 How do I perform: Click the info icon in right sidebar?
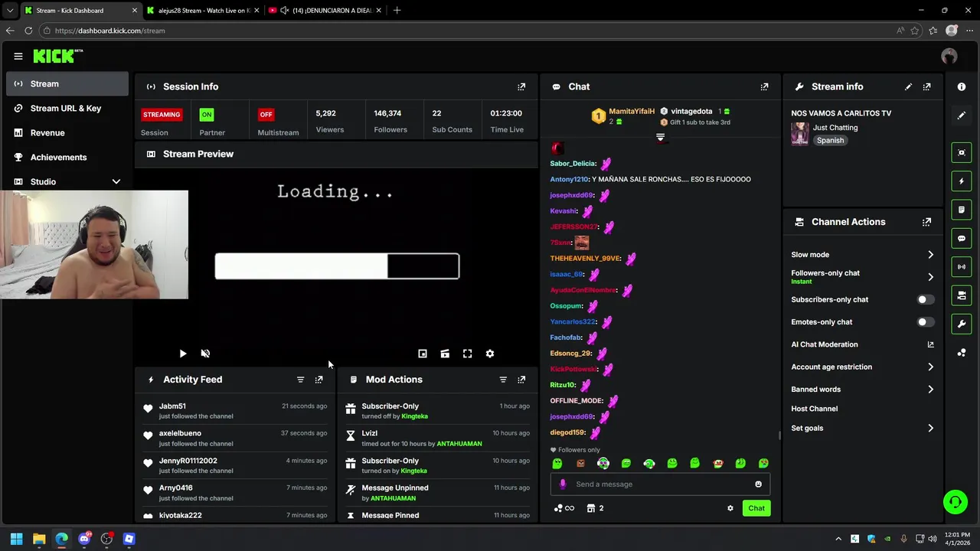962,86
